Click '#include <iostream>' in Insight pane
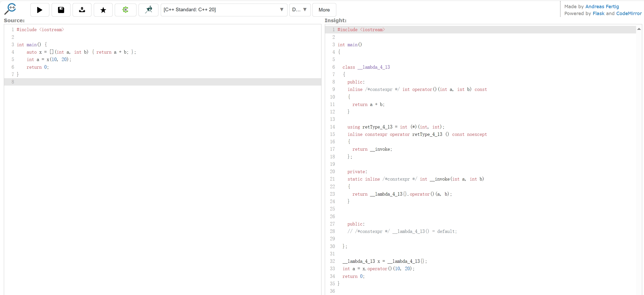 click(x=361, y=30)
